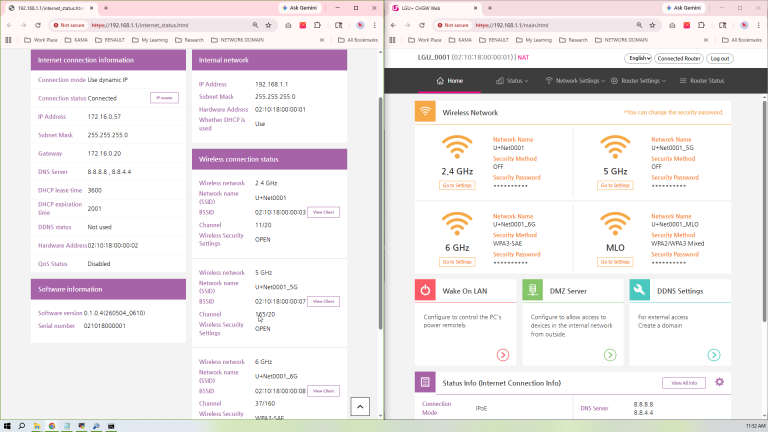Screen dimensions: 768x432
Task: Go to Settings for 5 GHz network
Action: pyautogui.click(x=615, y=185)
